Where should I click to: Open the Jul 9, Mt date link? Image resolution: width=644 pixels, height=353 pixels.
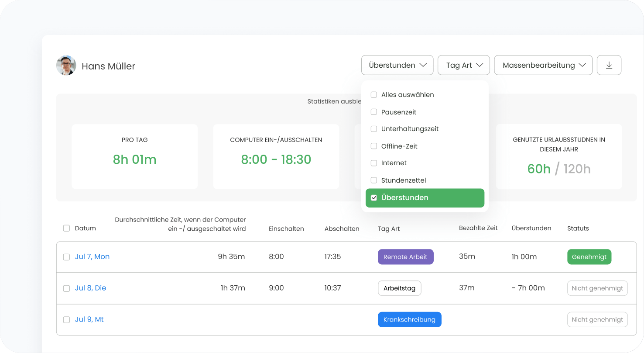89,319
